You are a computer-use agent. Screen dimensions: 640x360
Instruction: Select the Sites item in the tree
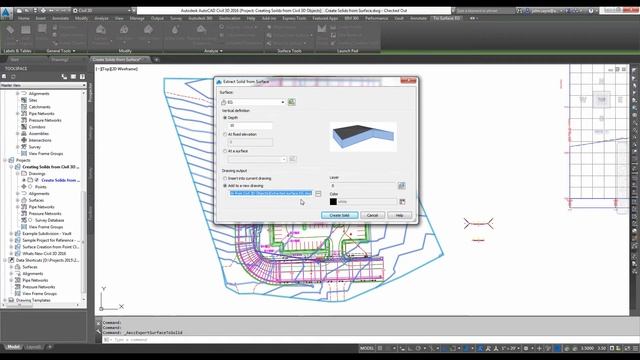(x=33, y=100)
